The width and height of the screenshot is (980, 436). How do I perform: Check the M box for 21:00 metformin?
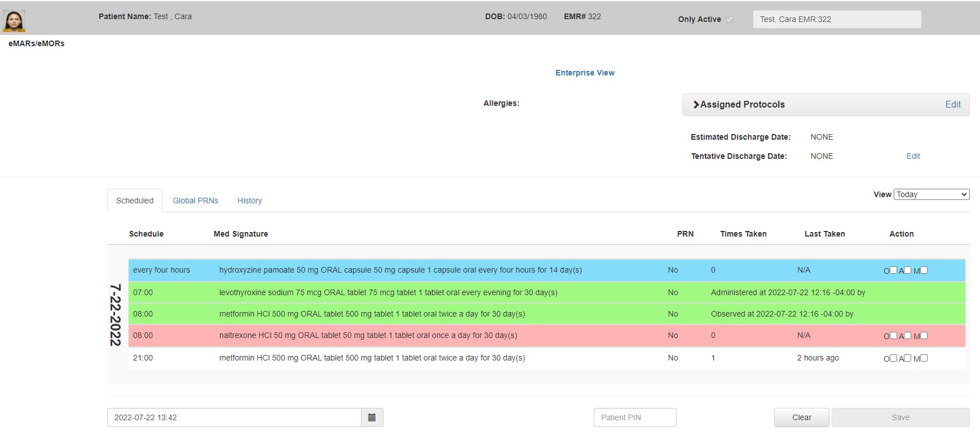924,358
